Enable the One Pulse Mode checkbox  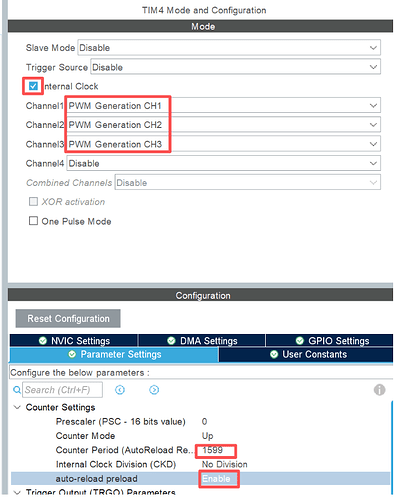[33, 221]
